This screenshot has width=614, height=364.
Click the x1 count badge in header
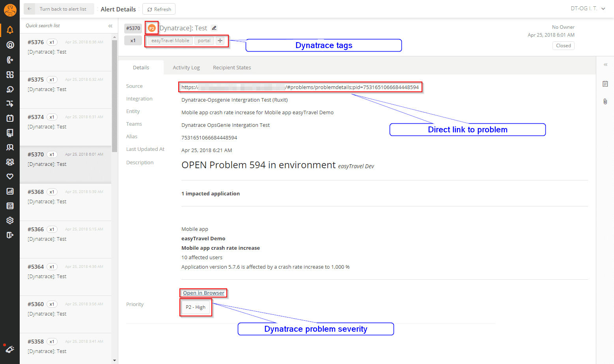133,41
